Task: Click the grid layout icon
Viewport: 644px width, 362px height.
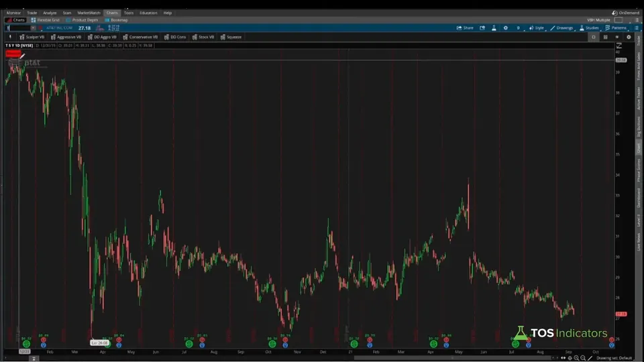Action: click(x=605, y=37)
